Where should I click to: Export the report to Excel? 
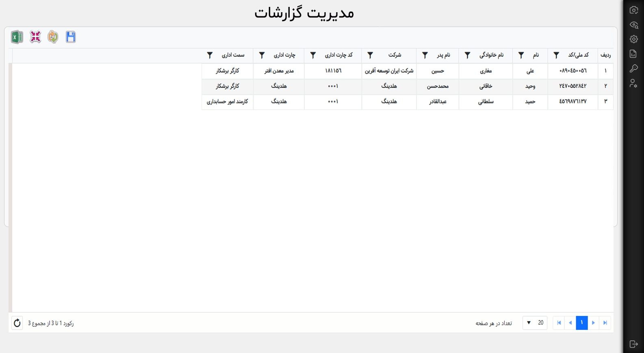click(x=17, y=37)
